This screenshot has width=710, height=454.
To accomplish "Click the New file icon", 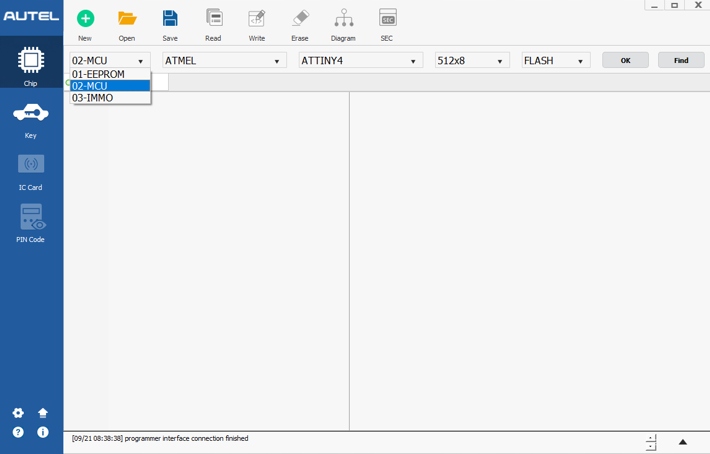I will (85, 19).
